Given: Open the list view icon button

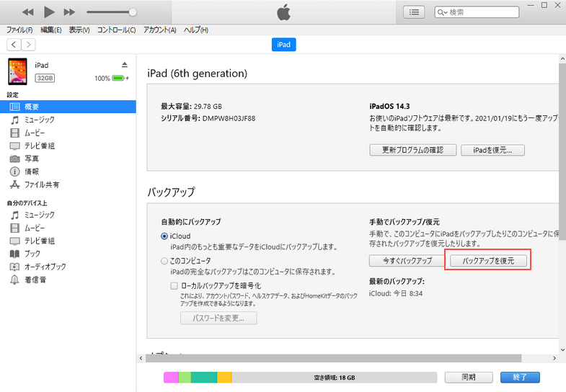Looking at the screenshot, I should click(414, 12).
